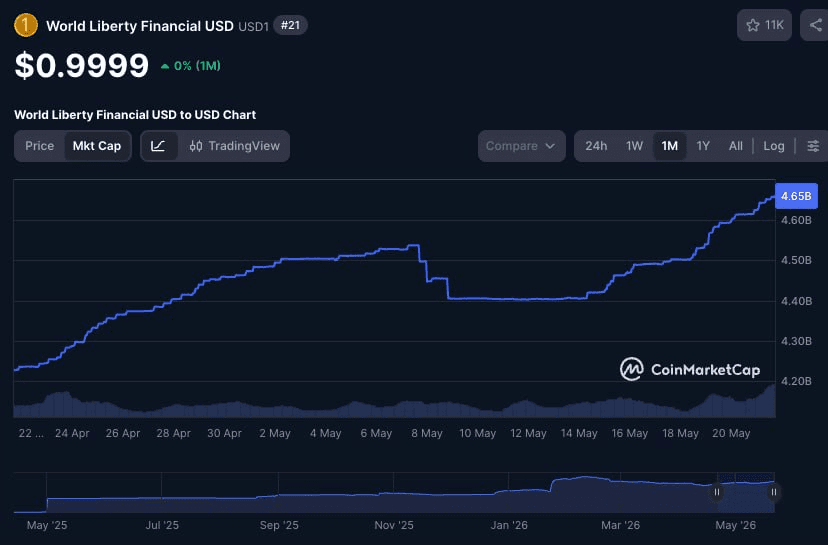Switch to the line chart view icon
The height and width of the screenshot is (545, 828).
(158, 146)
